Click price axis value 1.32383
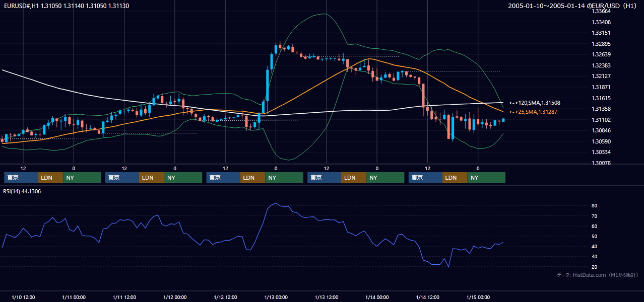The width and height of the screenshot is (644, 302). click(x=601, y=65)
